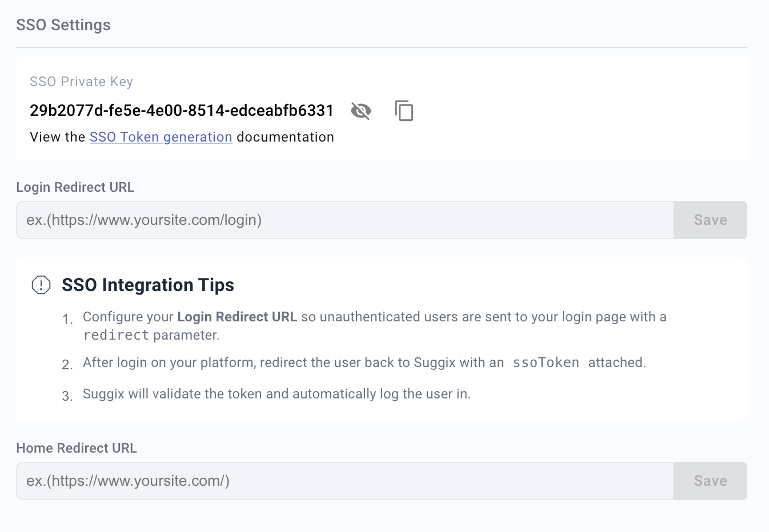Click the SSO Private Key label
The image size is (769, 532).
(81, 82)
